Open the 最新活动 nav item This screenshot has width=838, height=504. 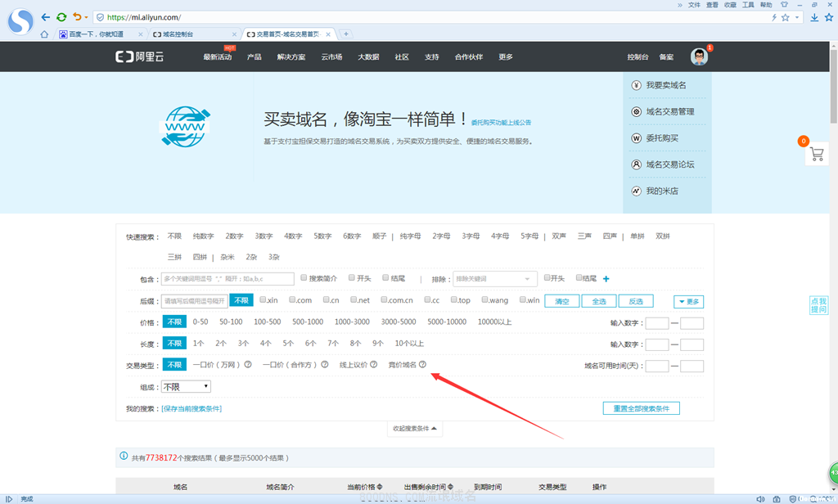coord(217,57)
